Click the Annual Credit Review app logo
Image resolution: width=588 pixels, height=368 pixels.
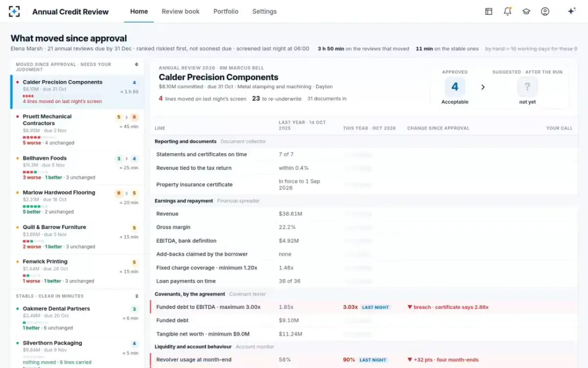click(15, 11)
